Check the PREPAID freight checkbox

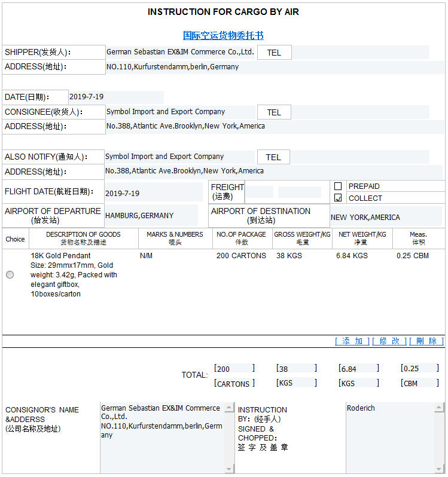click(x=338, y=186)
